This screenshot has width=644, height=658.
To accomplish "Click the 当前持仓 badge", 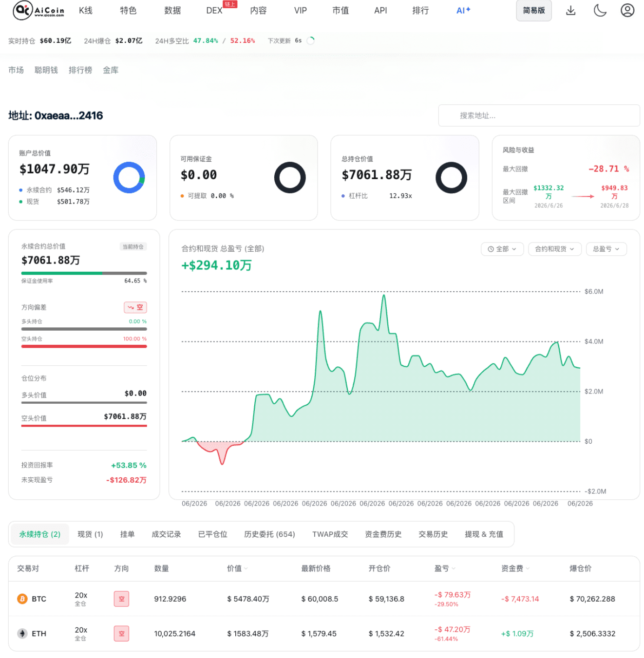I will [133, 246].
